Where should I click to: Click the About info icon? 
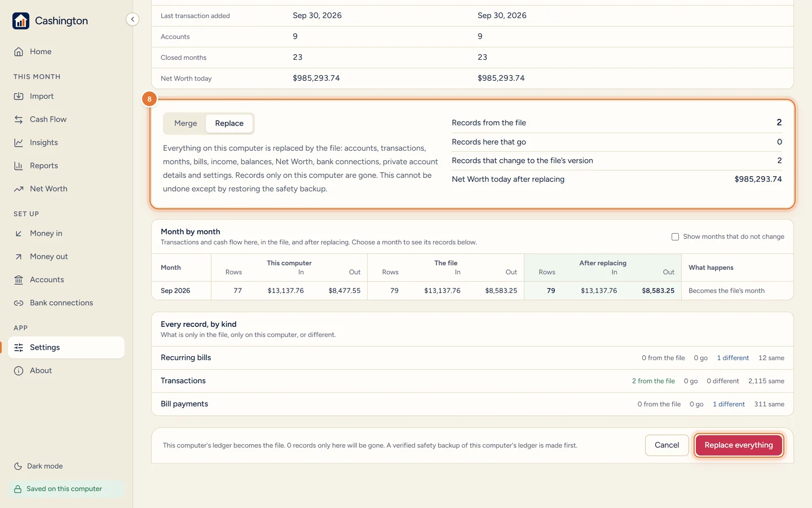click(19, 371)
